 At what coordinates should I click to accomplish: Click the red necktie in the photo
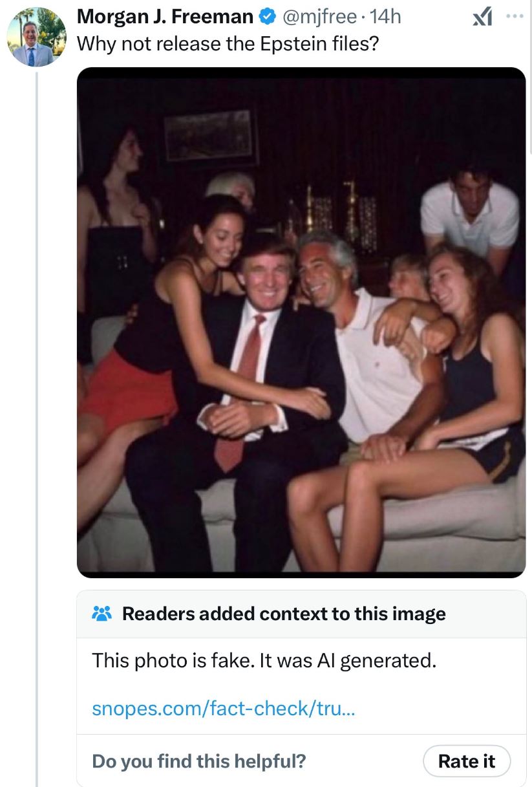click(x=244, y=388)
